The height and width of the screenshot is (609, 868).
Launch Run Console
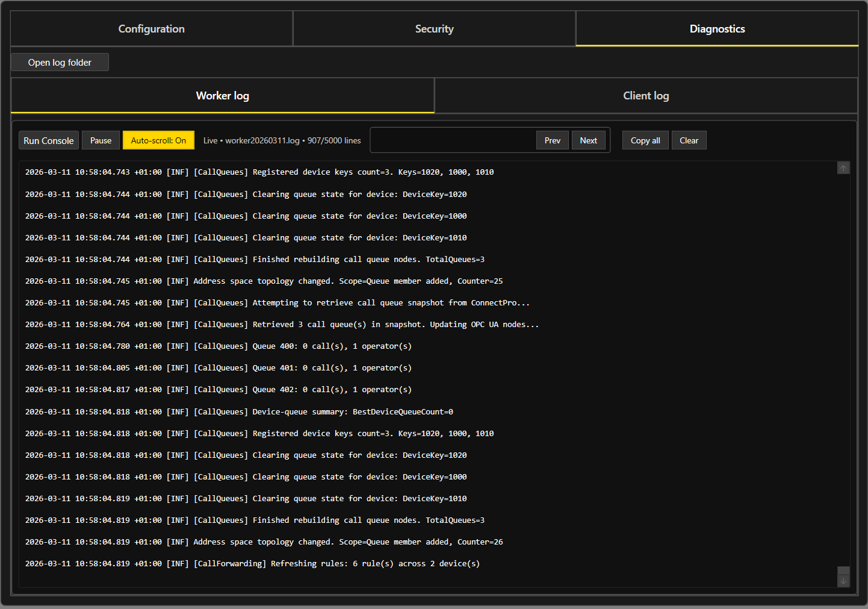49,140
